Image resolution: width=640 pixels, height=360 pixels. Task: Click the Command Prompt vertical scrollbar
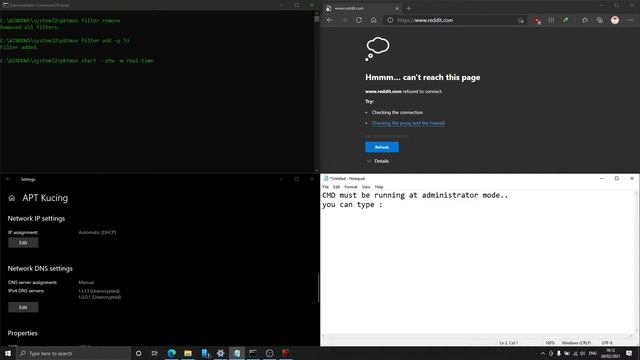[317, 90]
